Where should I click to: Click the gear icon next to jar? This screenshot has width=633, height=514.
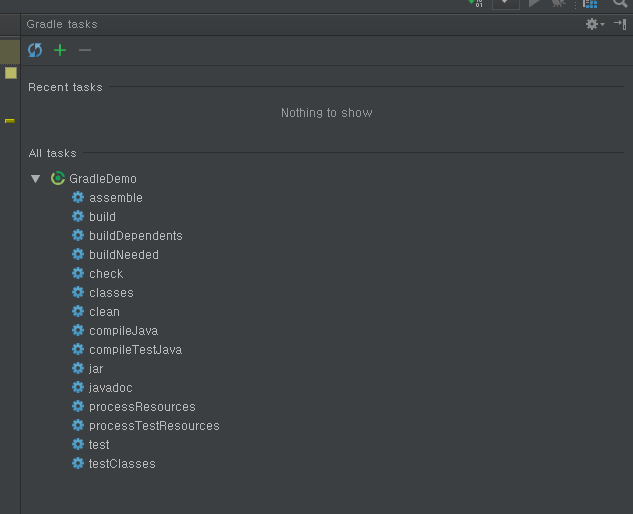coord(78,368)
